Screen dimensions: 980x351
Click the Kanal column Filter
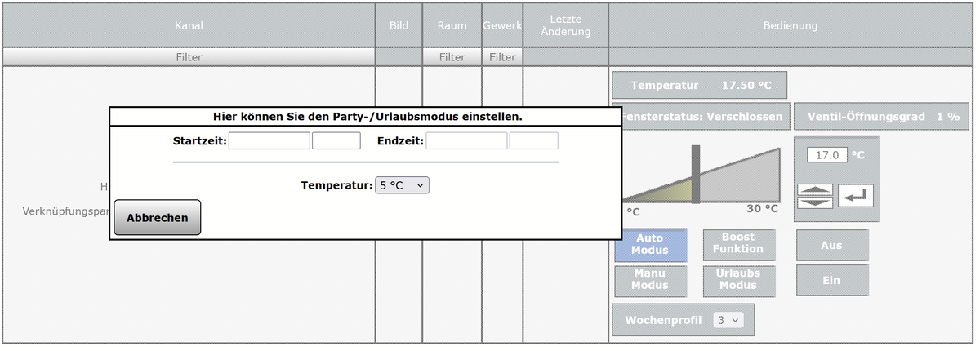tap(189, 57)
